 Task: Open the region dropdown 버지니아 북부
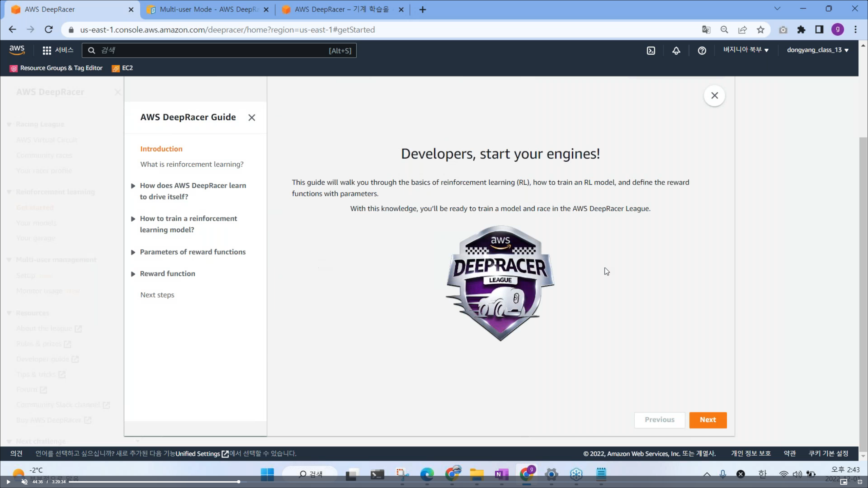pyautogui.click(x=746, y=50)
